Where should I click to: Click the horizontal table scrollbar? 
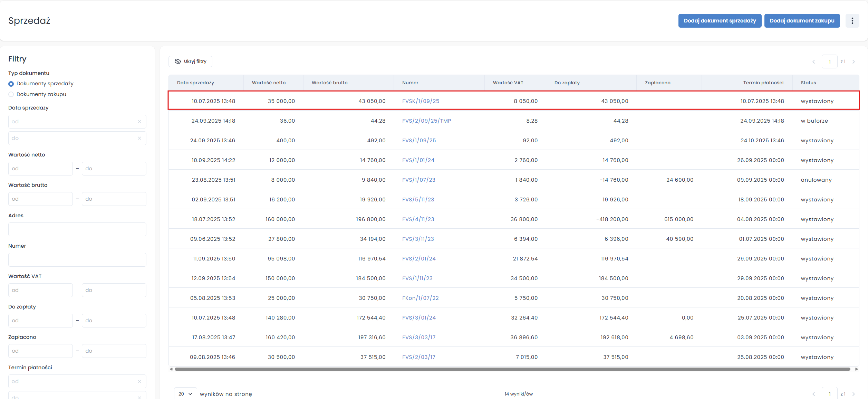coord(512,369)
